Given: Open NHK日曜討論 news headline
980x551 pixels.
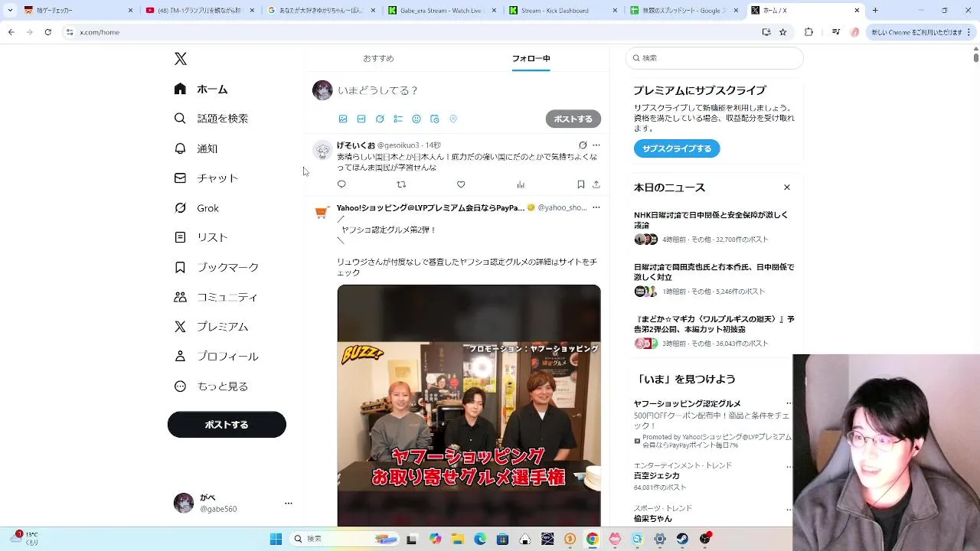Looking at the screenshot, I should (710, 220).
